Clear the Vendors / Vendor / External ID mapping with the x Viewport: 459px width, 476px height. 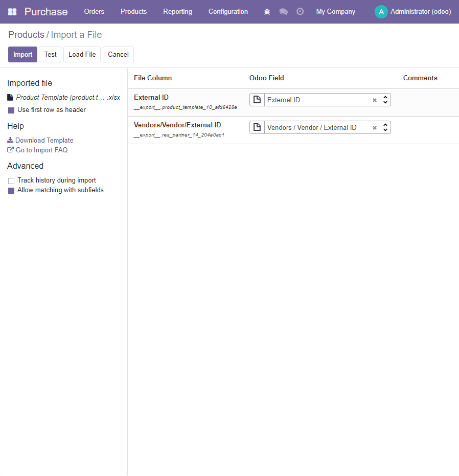375,127
